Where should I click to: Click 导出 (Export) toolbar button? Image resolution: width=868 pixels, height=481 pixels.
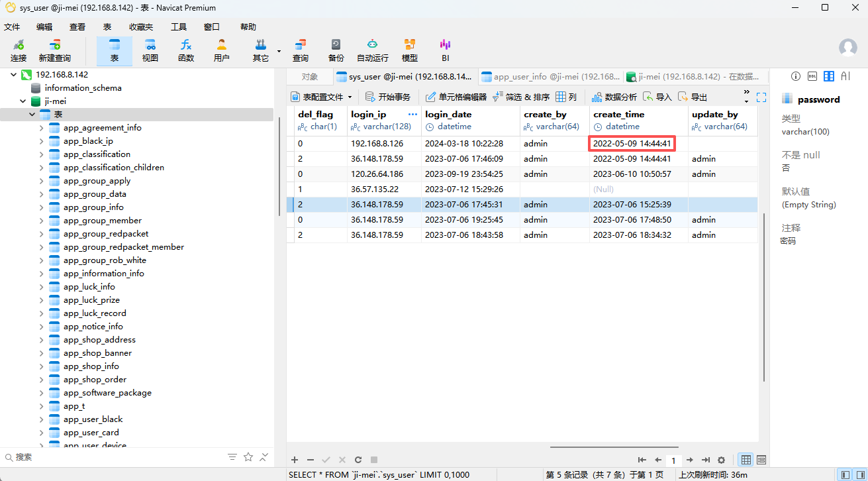[x=693, y=97]
